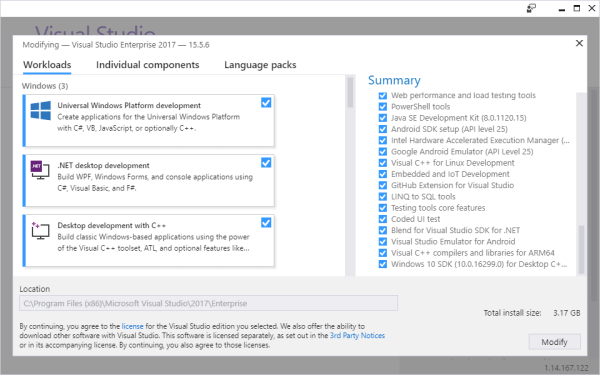Viewport: 600px width, 375px height.
Task: Open the Language packs tab
Action: (260, 65)
